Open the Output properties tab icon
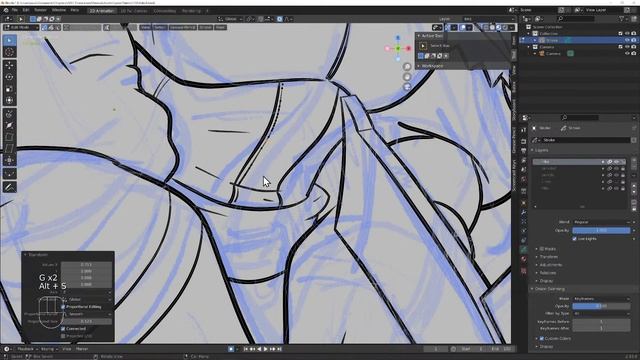The width and height of the screenshot is (640, 360). pos(524,151)
